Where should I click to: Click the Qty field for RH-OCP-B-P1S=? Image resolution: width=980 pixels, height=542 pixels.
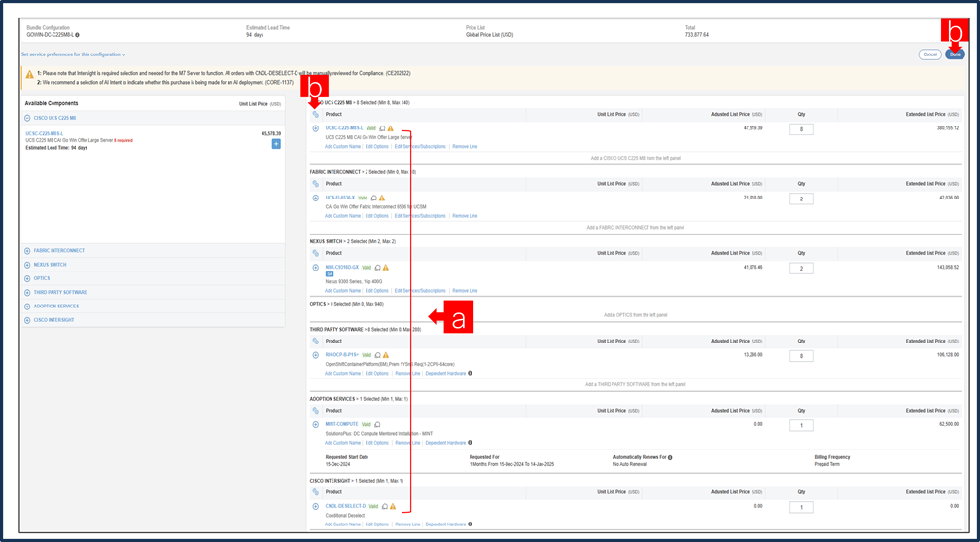801,356
